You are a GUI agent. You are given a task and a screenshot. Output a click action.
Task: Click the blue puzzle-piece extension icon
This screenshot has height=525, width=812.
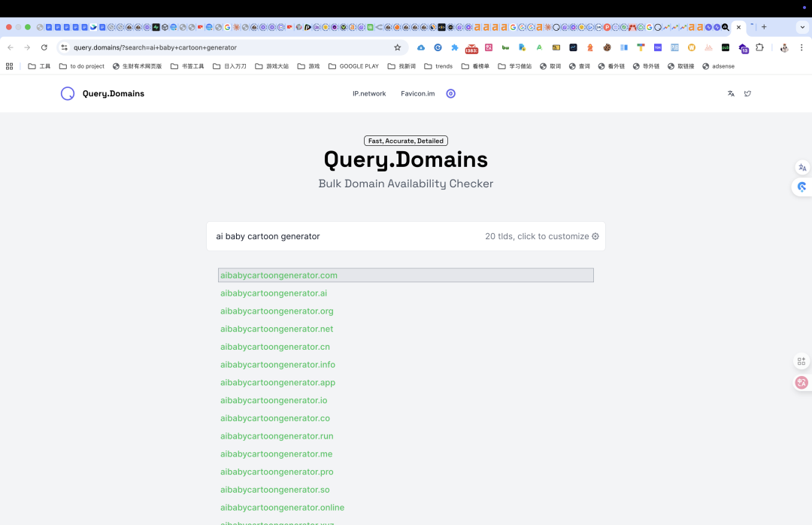coord(455,47)
